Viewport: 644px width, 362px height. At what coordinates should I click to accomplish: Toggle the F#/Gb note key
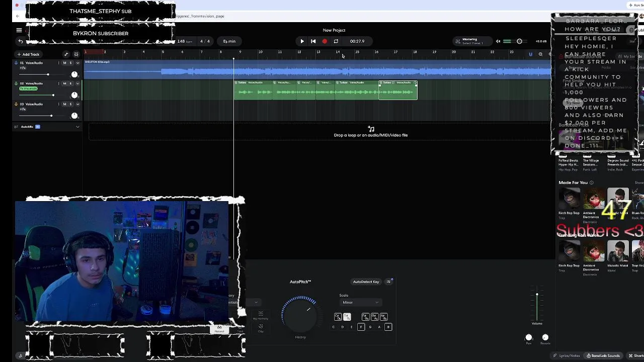366,317
